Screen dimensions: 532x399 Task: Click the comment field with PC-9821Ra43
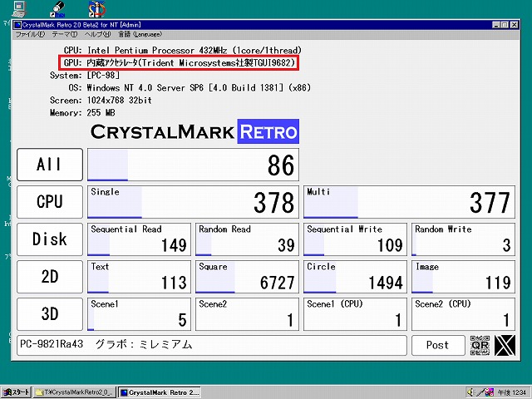(x=212, y=345)
